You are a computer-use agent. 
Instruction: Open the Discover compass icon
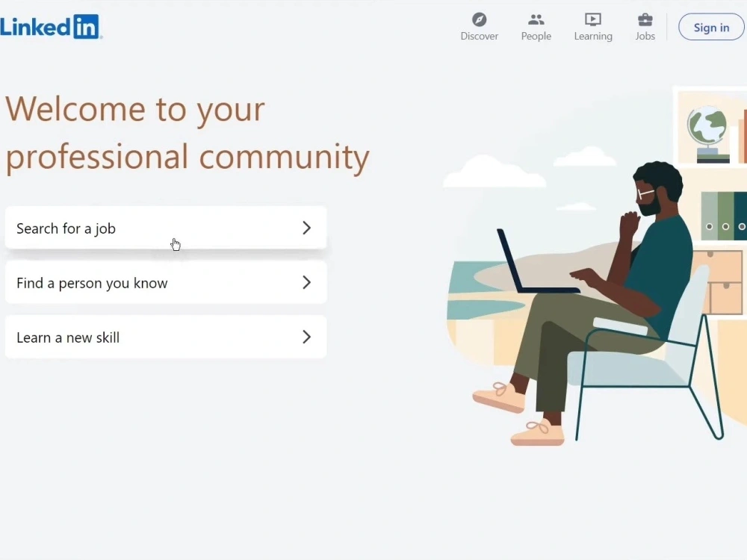click(480, 19)
